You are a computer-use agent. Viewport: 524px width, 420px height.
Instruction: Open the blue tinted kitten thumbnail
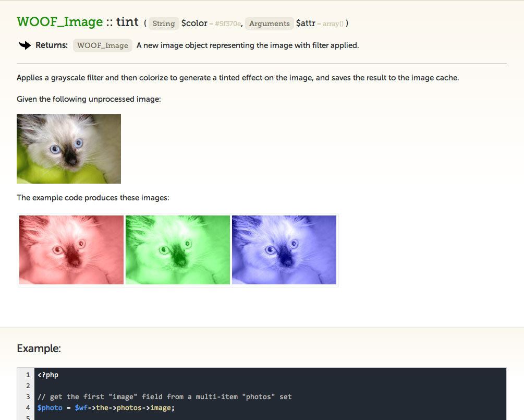284,250
